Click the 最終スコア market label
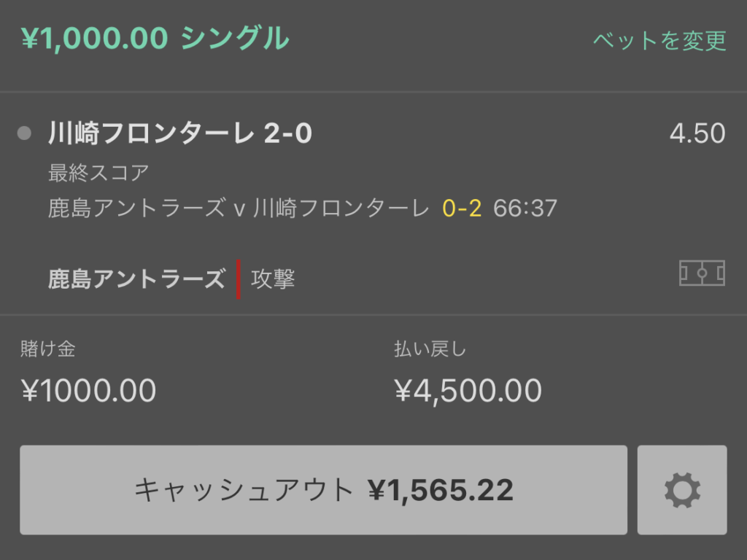This screenshot has height=560, width=747. 98,173
